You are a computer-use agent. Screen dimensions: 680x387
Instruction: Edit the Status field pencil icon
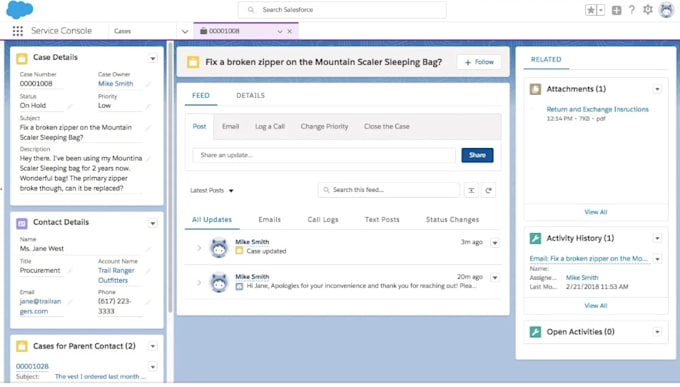click(x=69, y=106)
